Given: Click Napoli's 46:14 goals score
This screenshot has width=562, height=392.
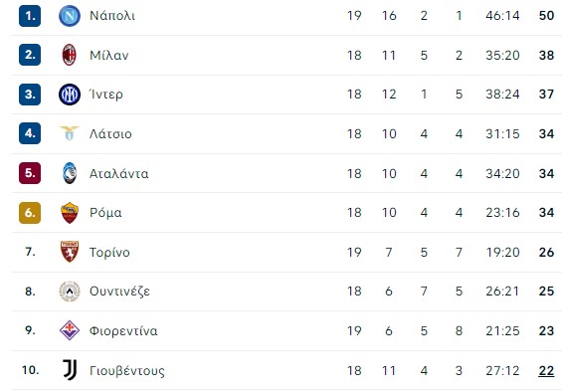Looking at the screenshot, I should [502, 16].
